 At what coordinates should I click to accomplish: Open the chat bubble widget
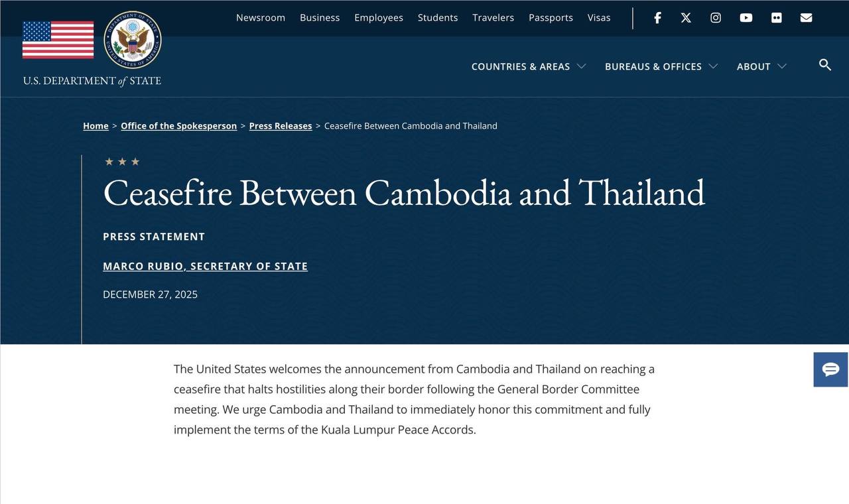tap(831, 369)
